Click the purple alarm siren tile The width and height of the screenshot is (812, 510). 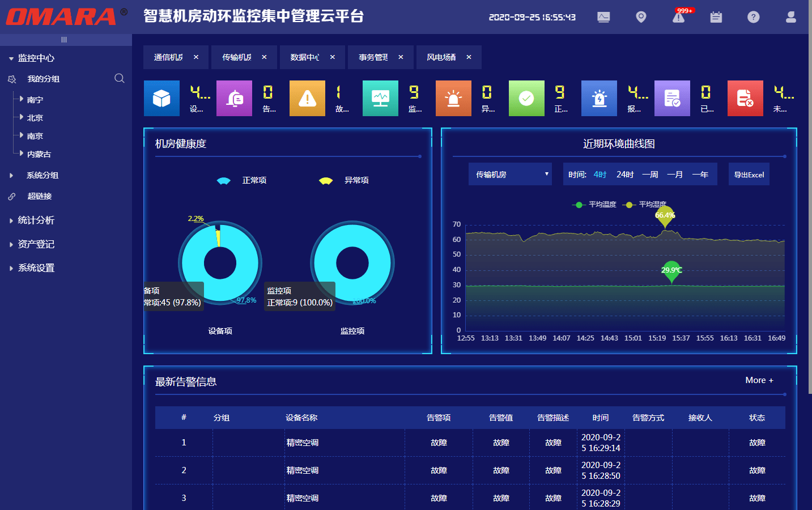pos(234,99)
